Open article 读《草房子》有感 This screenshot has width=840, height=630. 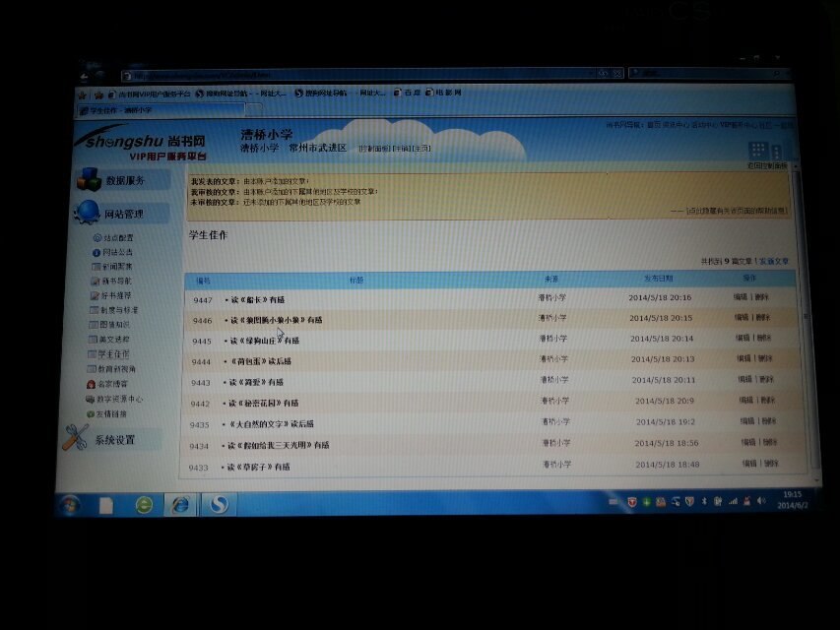[259, 467]
